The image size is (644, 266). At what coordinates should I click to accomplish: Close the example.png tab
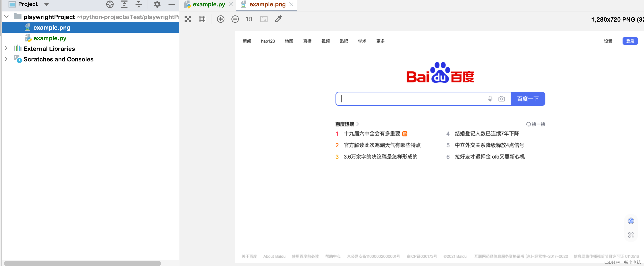point(291,4)
